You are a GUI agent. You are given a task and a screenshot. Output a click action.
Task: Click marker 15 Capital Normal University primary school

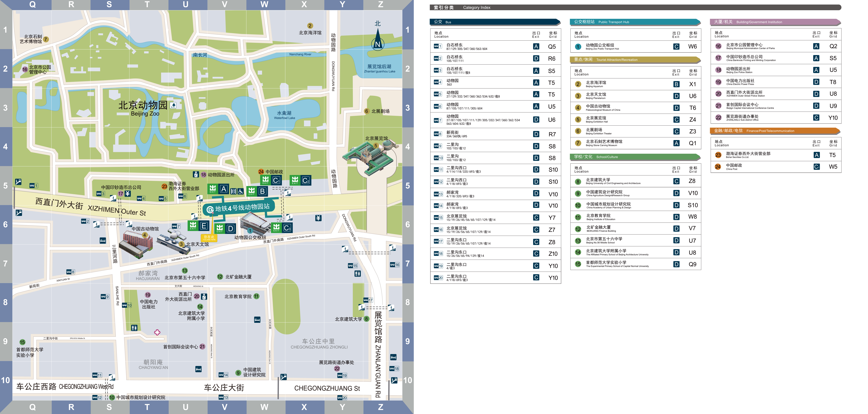[x=22, y=342]
